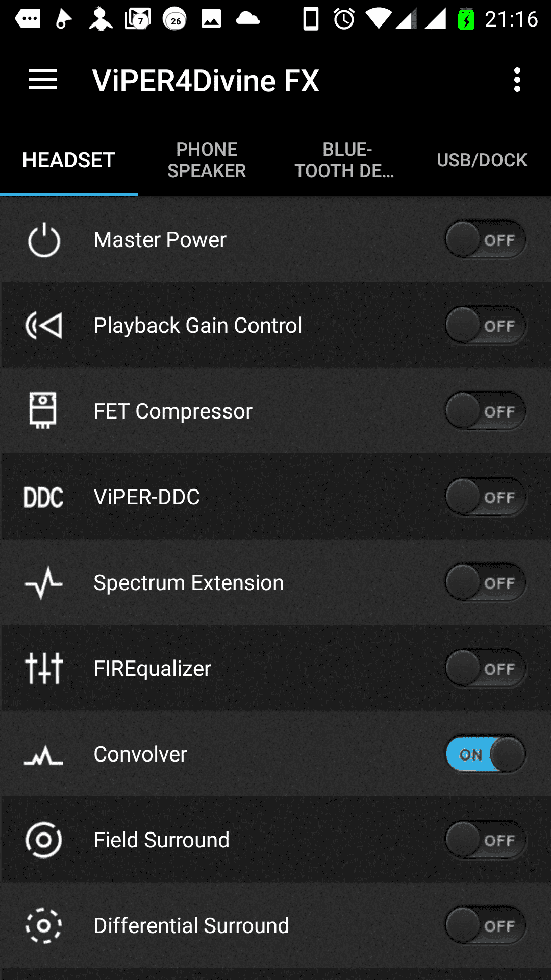
Task: Switch to the Phone Speaker tab
Action: point(207,160)
